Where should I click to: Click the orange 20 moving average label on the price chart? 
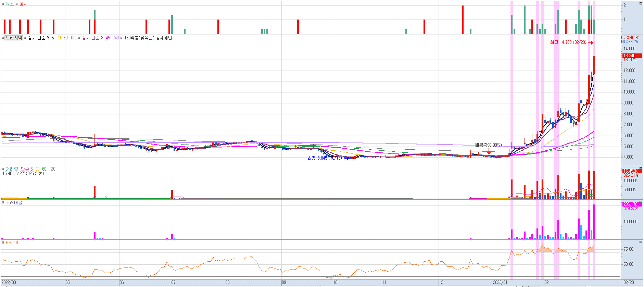pyautogui.click(x=59, y=38)
